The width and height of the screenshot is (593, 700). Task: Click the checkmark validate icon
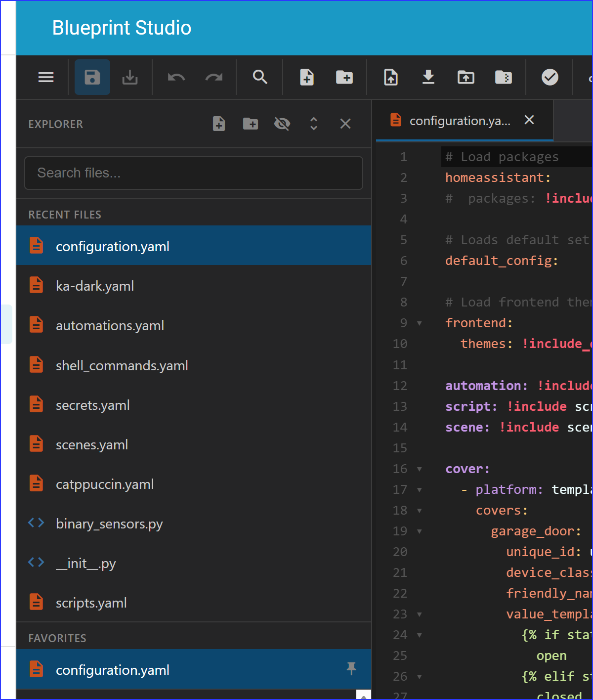(x=550, y=77)
